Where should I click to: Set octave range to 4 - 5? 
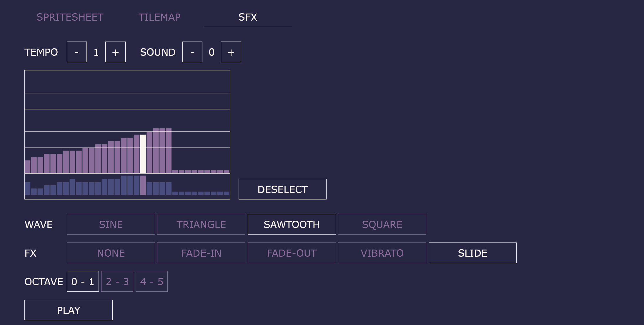(x=152, y=281)
